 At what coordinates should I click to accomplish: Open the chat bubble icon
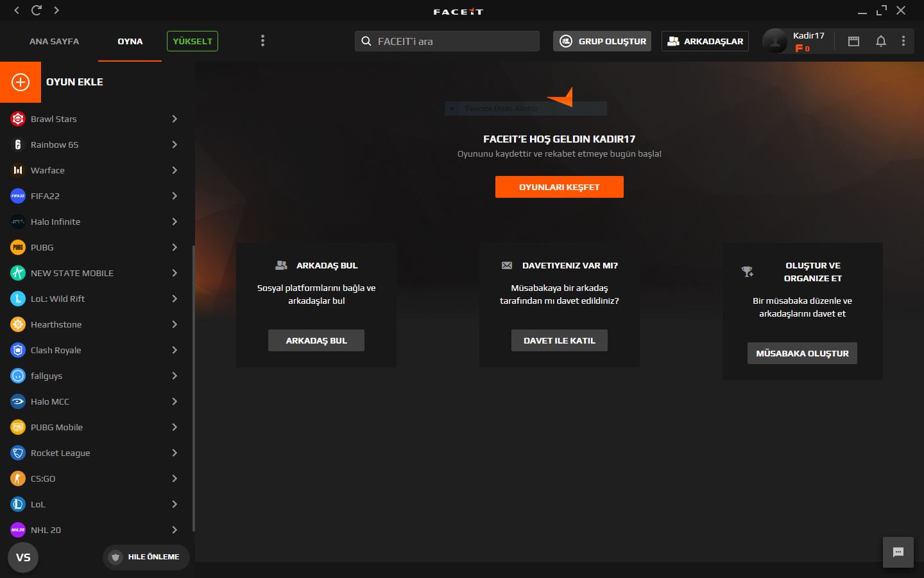tap(898, 552)
